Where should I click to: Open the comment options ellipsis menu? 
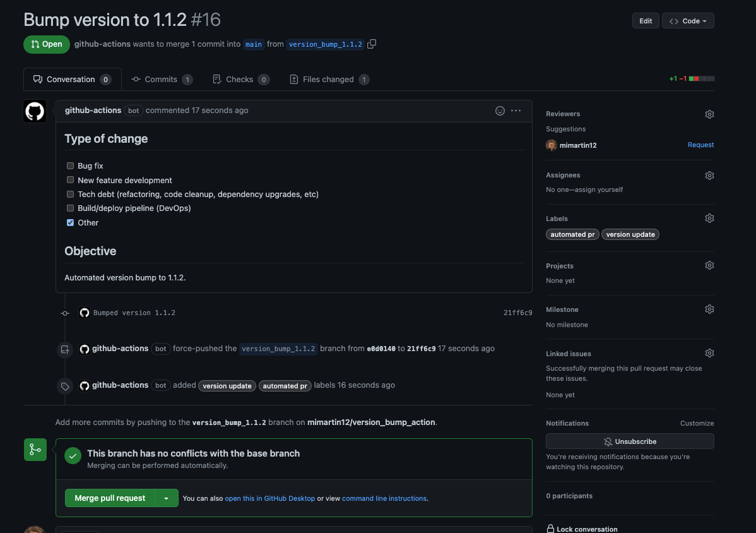[516, 111]
